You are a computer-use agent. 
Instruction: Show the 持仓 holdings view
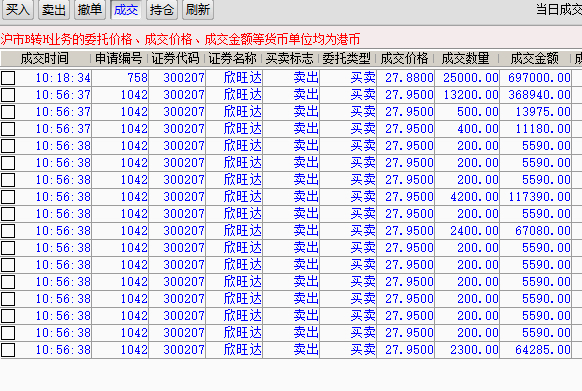point(161,9)
